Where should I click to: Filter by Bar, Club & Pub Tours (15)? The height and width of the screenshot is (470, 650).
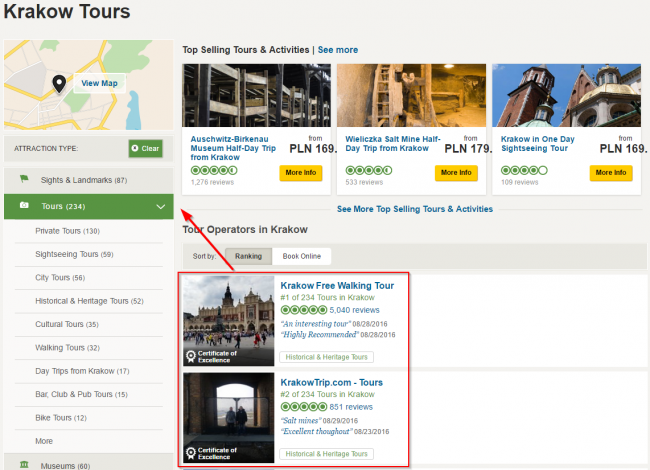click(x=81, y=394)
